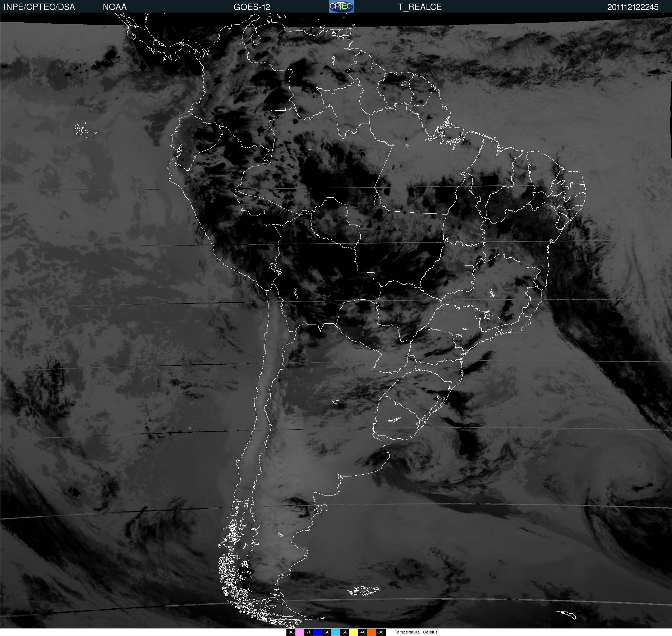Select the INPE/CPTEC/DSA header text

[x=39, y=7]
